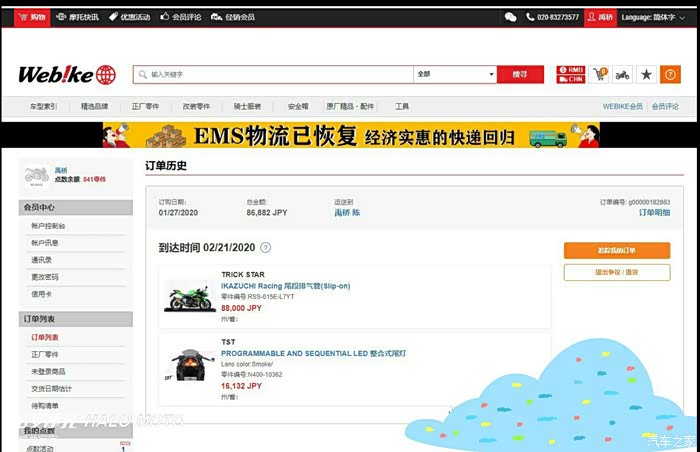The image size is (700, 452).
Task: Open the green Kawasaki exhaust product thumbnail
Action: (x=189, y=296)
